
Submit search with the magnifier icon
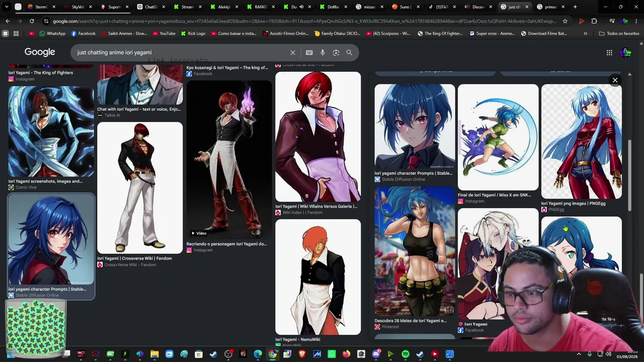(349, 52)
